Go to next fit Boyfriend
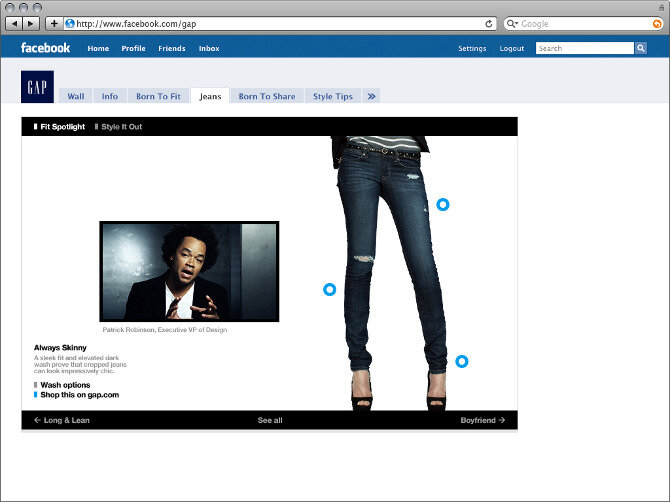 tap(483, 420)
